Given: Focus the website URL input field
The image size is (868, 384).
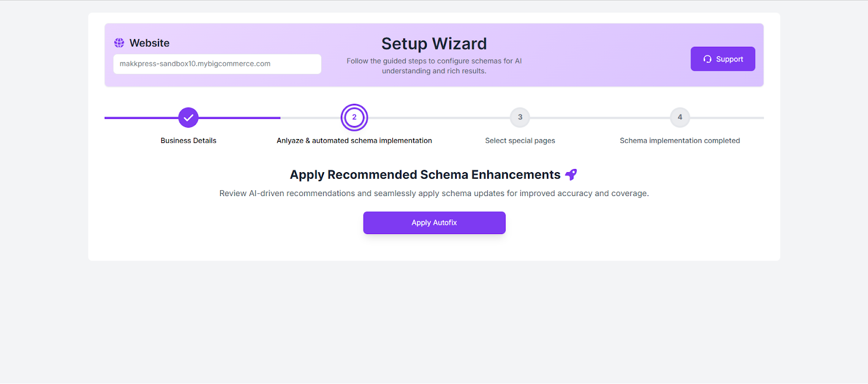Looking at the screenshot, I should [217, 64].
